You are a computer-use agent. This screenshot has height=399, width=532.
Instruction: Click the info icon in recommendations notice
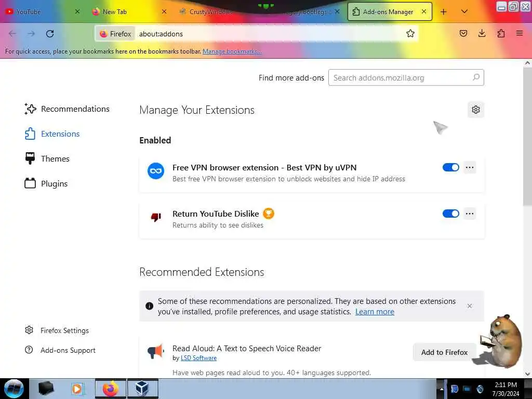pyautogui.click(x=149, y=306)
